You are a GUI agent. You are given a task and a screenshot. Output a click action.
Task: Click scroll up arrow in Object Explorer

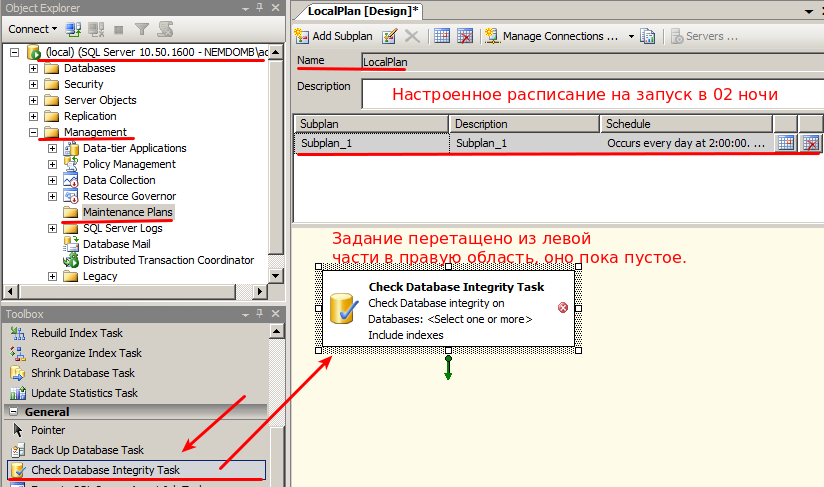[276, 52]
